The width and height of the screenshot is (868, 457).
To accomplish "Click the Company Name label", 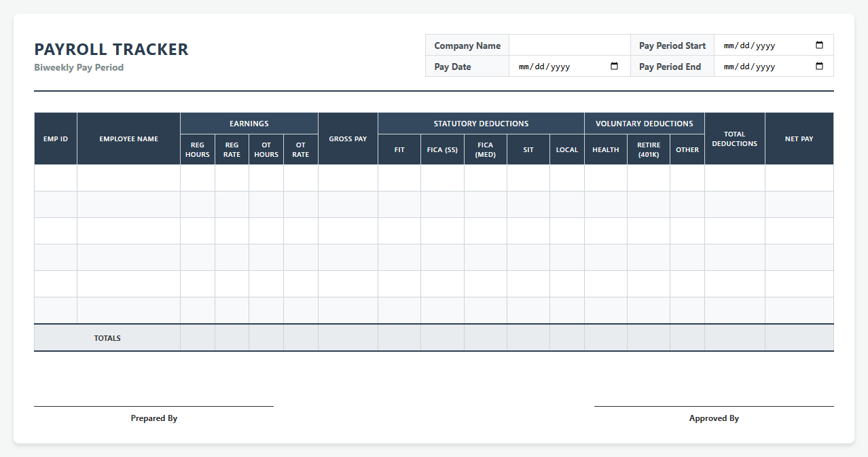I will (x=467, y=45).
